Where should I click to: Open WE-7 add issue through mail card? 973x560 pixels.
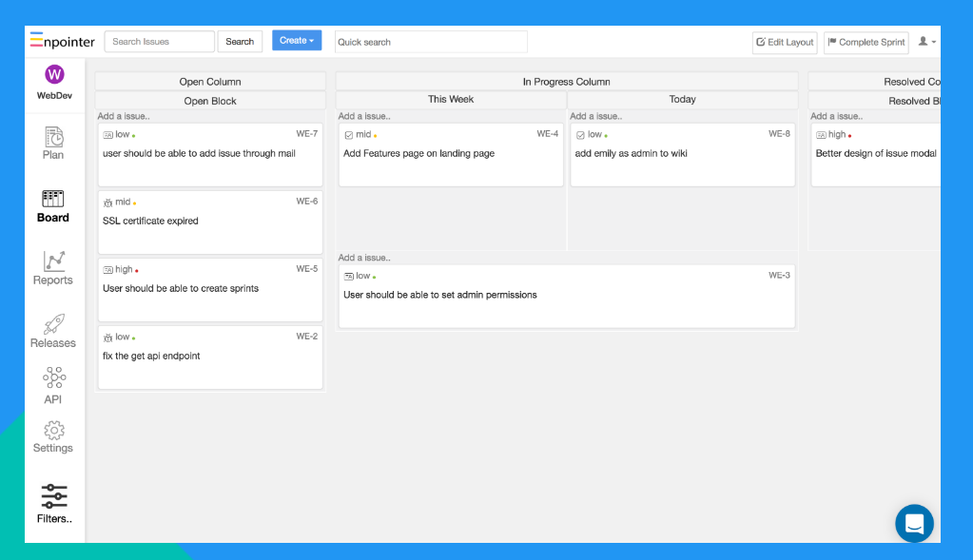210,155
